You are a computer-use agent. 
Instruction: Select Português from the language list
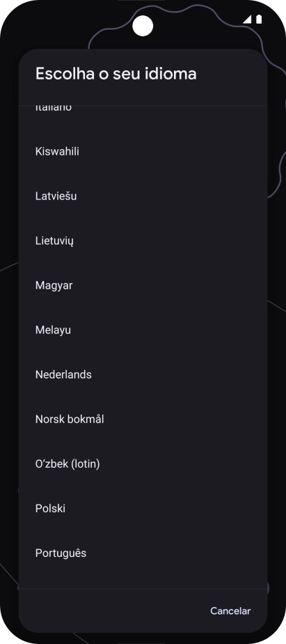[143, 553]
